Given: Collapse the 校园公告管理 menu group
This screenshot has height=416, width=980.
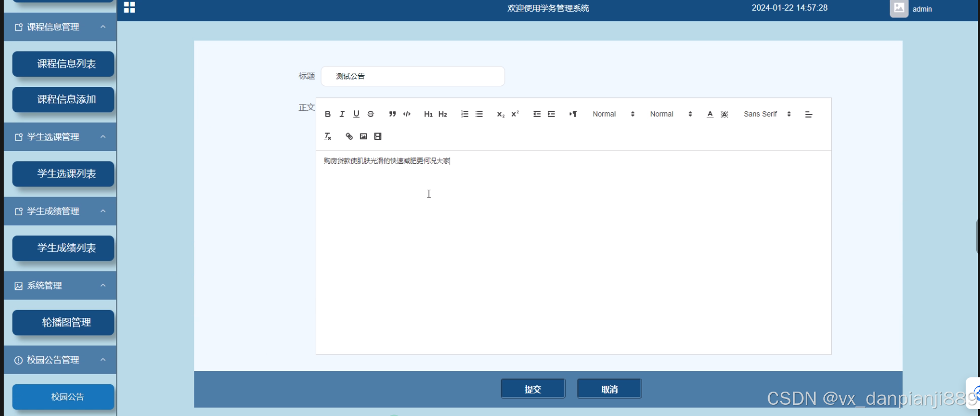Looking at the screenshot, I should pyautogui.click(x=60, y=360).
